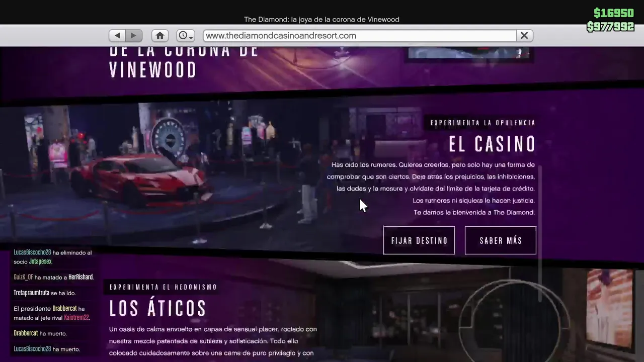Image resolution: width=644 pixels, height=362 pixels.
Task: Go back with the browser back arrow
Action: click(117, 36)
